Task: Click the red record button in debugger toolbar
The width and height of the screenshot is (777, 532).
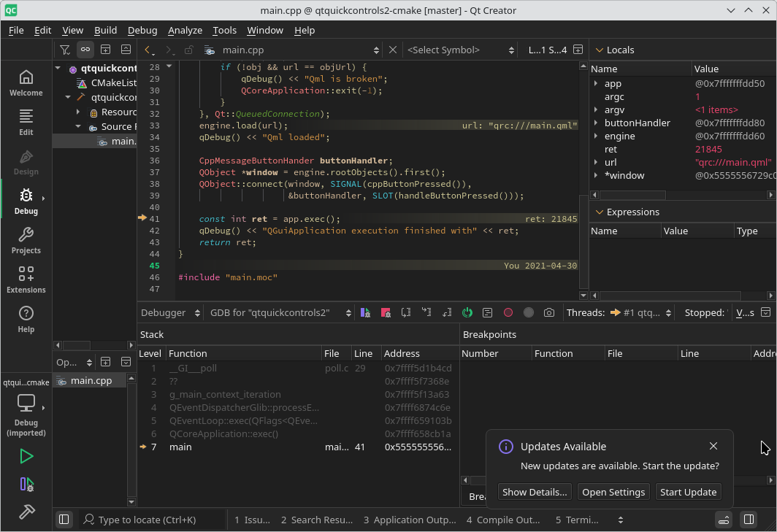Action: coord(508,312)
